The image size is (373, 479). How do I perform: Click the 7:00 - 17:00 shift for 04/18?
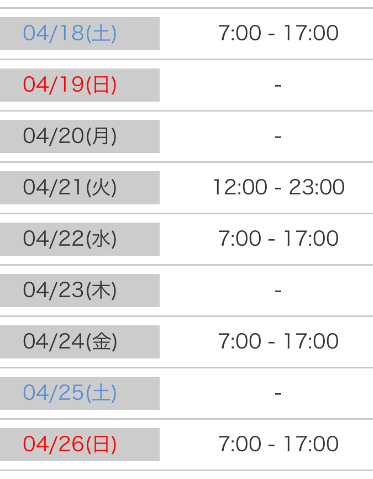(x=278, y=33)
